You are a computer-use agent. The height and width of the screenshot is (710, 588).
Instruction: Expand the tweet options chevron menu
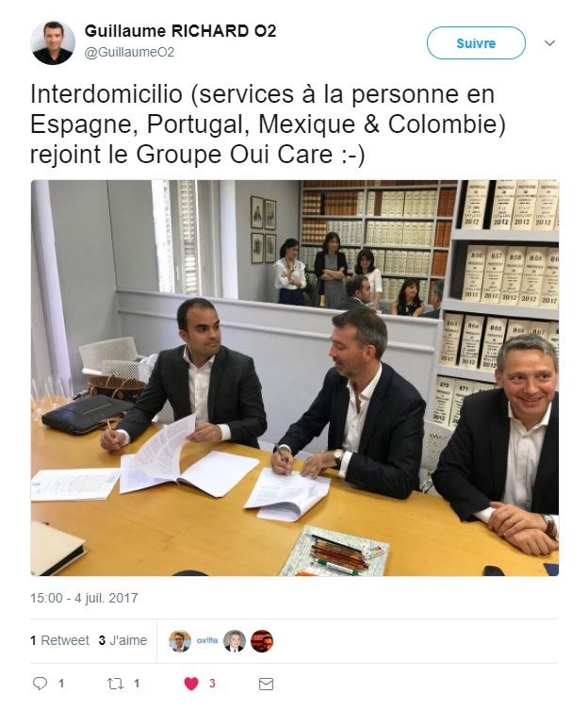point(549,43)
